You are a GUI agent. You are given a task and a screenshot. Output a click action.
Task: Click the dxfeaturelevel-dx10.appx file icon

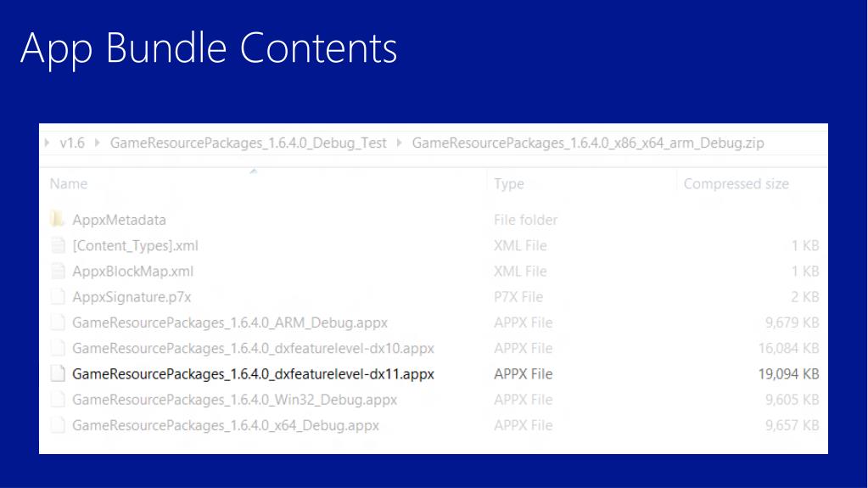[58, 348]
